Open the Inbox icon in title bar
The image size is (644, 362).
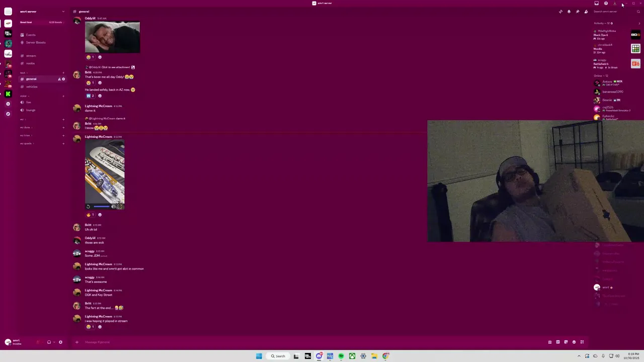coord(597,4)
